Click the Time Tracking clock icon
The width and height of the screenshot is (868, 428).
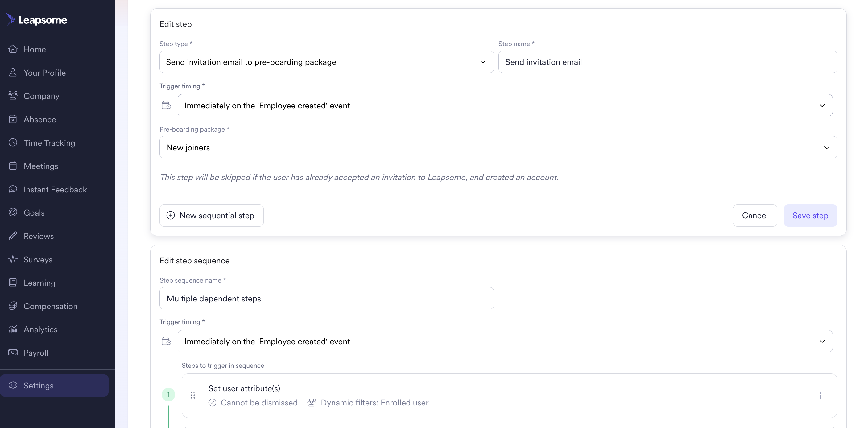pos(13,142)
